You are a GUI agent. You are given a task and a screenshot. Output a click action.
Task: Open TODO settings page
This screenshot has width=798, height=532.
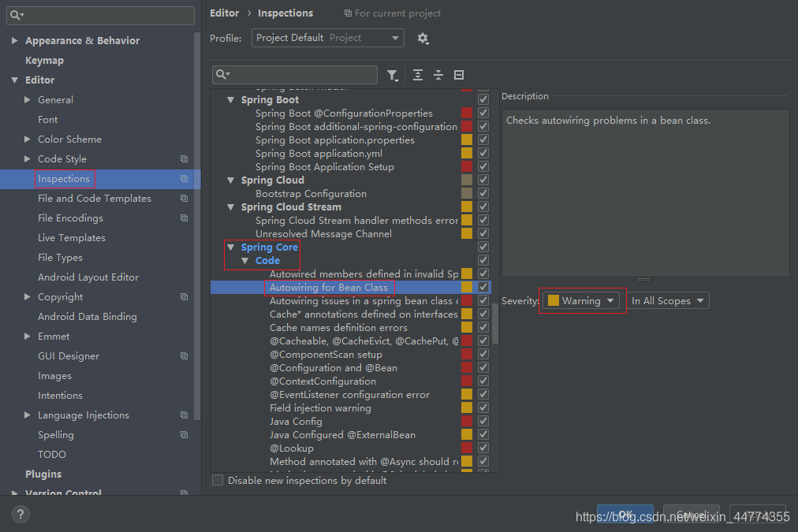coord(52,454)
